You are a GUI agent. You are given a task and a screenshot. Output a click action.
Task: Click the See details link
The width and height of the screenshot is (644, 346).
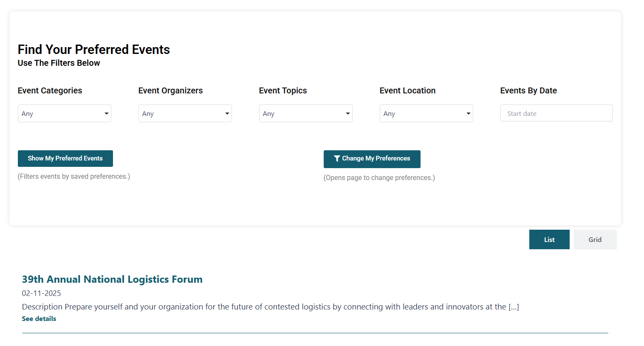point(39,319)
